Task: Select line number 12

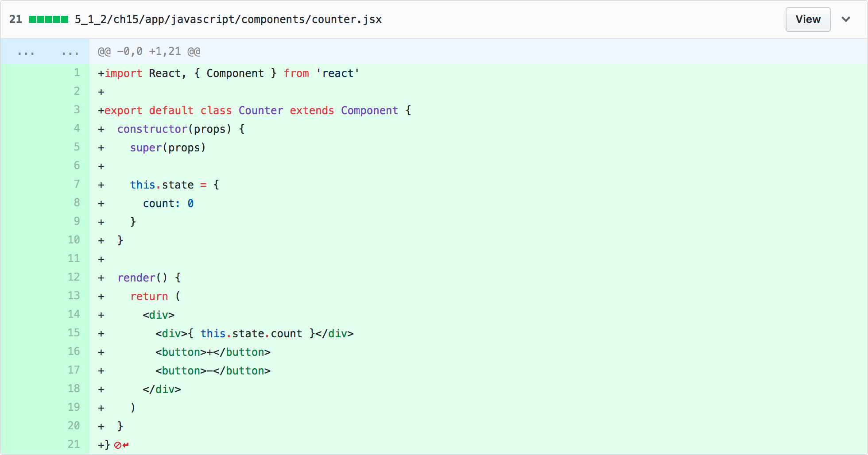Action: click(74, 277)
